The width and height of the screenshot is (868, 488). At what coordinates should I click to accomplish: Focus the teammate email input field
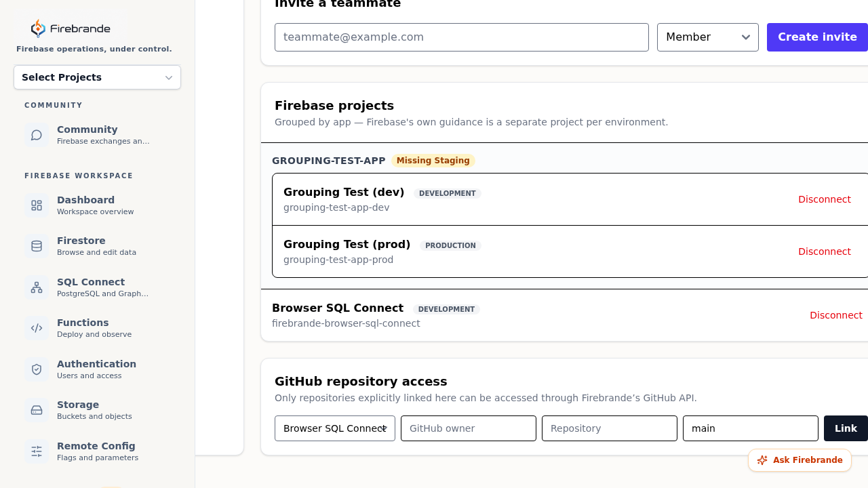462,37
